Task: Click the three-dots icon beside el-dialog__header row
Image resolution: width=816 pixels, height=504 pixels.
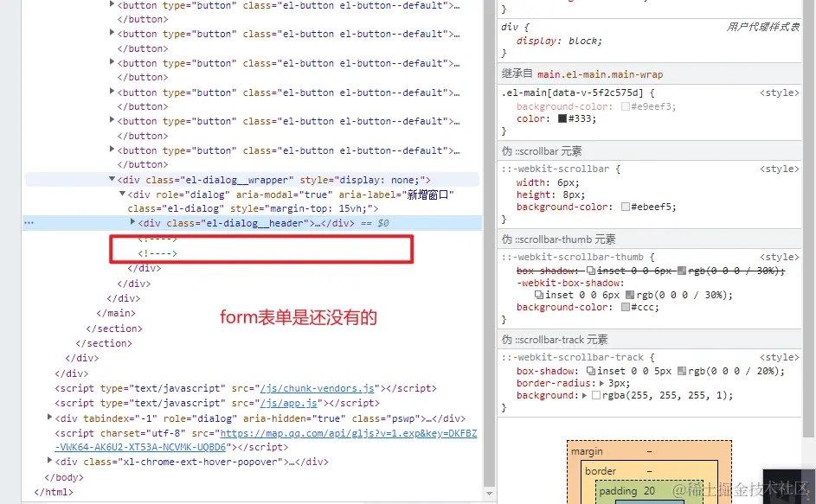Action: [29, 223]
